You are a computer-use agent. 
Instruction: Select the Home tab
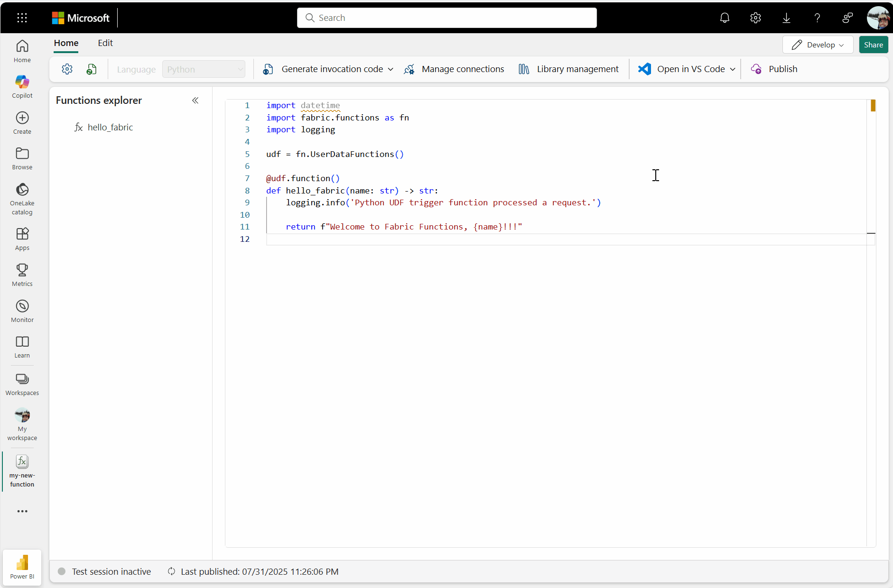(x=66, y=43)
